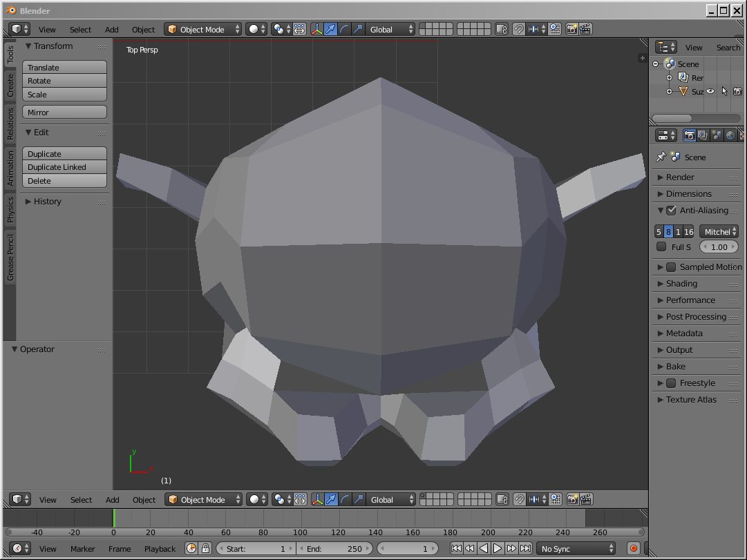Open the Render tab in Properties editor

pyautogui.click(x=689, y=135)
